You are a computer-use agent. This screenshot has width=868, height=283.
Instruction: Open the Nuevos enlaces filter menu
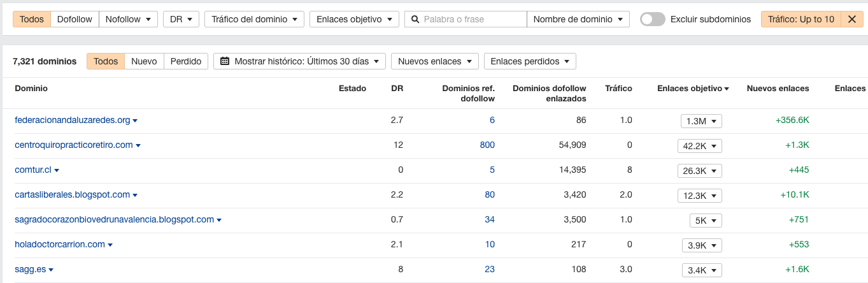pos(434,62)
